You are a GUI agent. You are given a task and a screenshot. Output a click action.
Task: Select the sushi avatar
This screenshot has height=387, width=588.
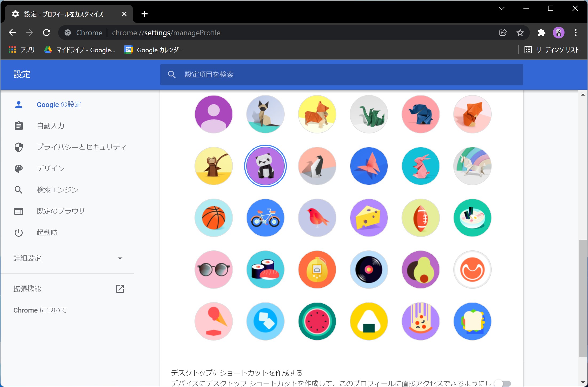click(265, 270)
